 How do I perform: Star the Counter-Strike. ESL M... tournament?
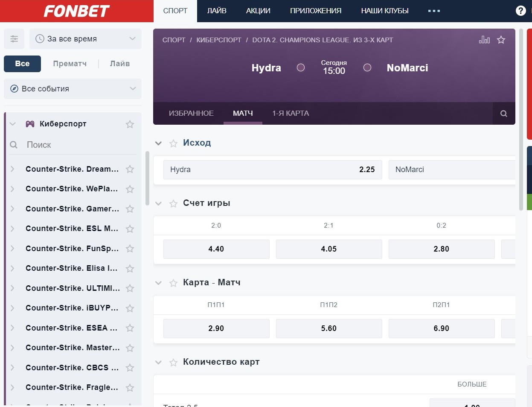[x=130, y=229]
